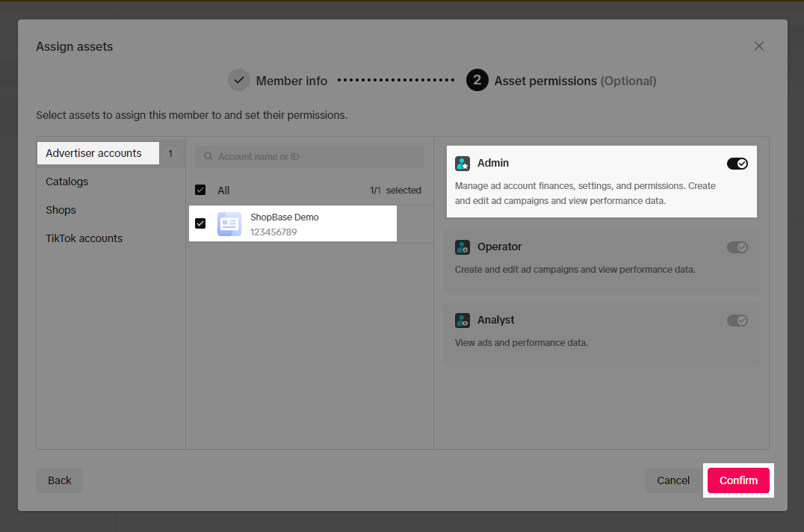This screenshot has width=804, height=532.
Task: Close the Assign assets dialog
Action: click(759, 46)
